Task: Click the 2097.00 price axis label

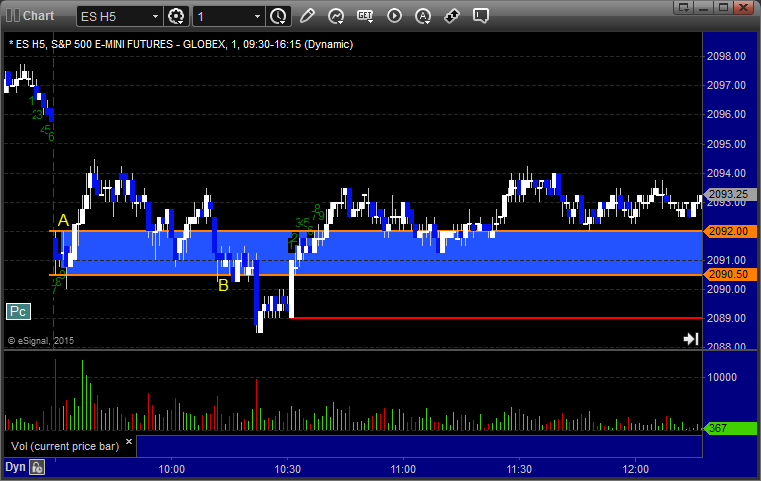Action: 726,85
